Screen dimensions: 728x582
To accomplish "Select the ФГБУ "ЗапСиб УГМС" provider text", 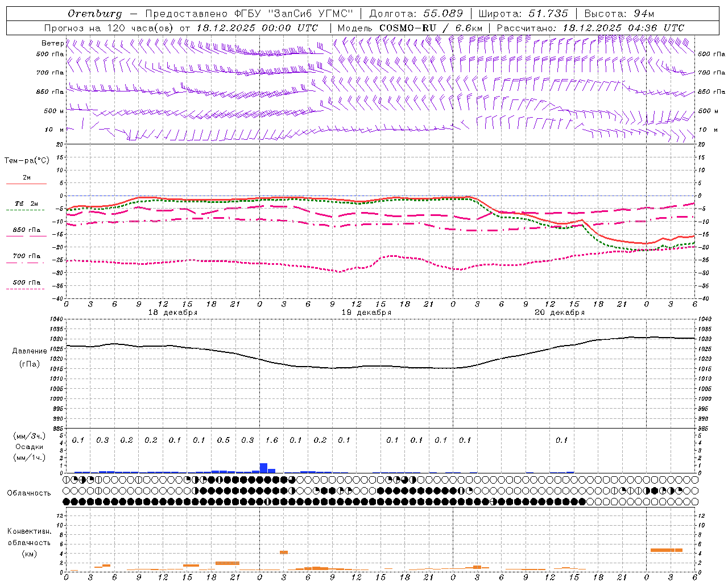I will pyautogui.click(x=293, y=14).
